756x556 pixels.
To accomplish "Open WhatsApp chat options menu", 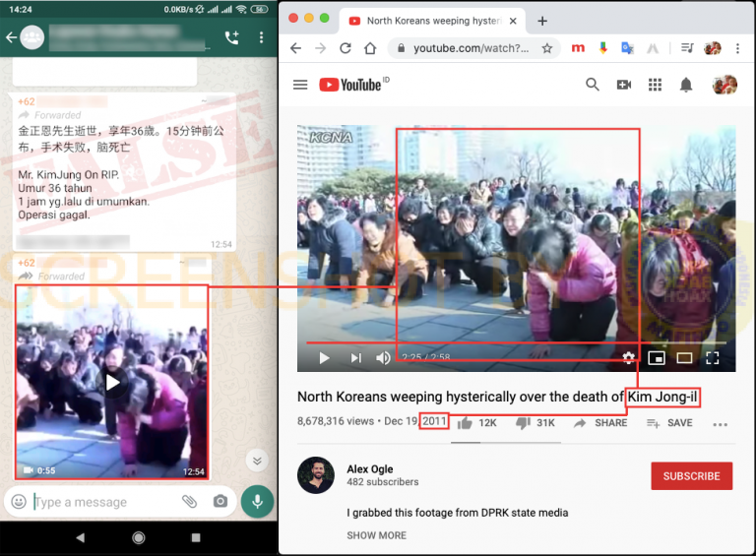I will [x=261, y=37].
